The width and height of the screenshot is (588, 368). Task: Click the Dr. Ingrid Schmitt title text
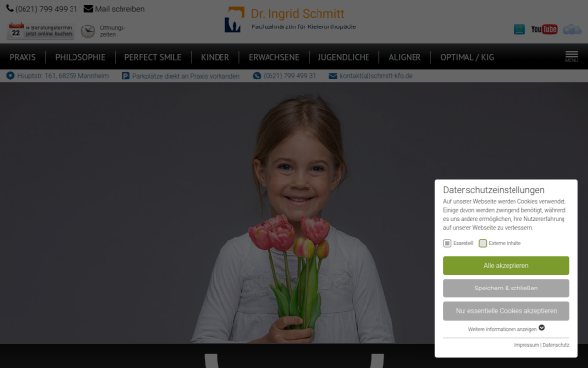(x=297, y=14)
